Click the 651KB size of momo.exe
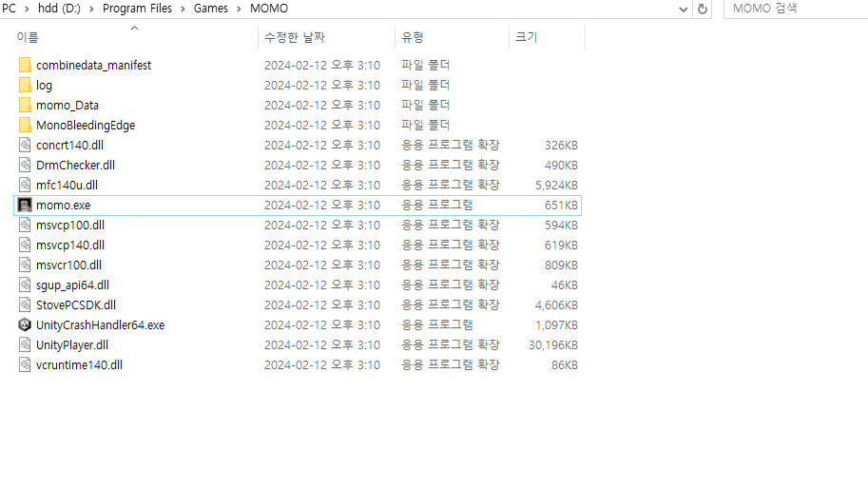The height and width of the screenshot is (491, 868). (x=561, y=205)
